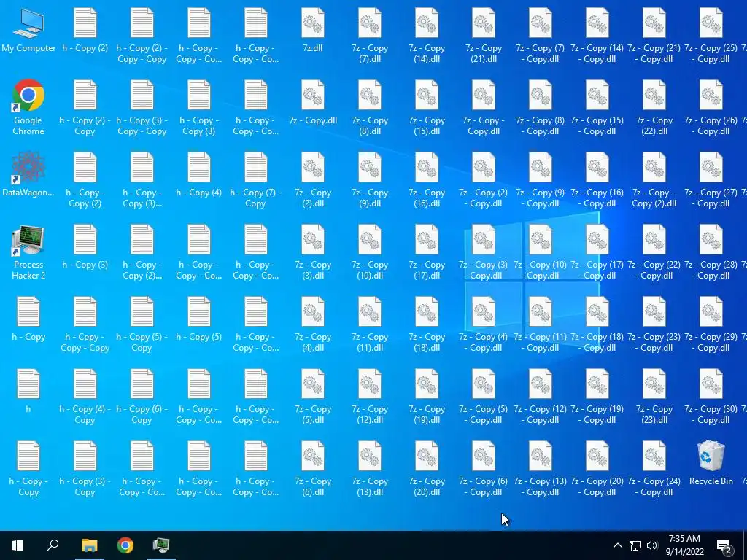Select the My Computer desktop icon

click(x=28, y=31)
